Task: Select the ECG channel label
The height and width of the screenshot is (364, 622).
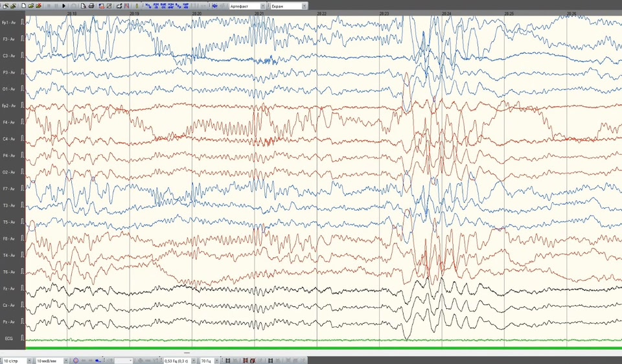Action: [x=8, y=338]
